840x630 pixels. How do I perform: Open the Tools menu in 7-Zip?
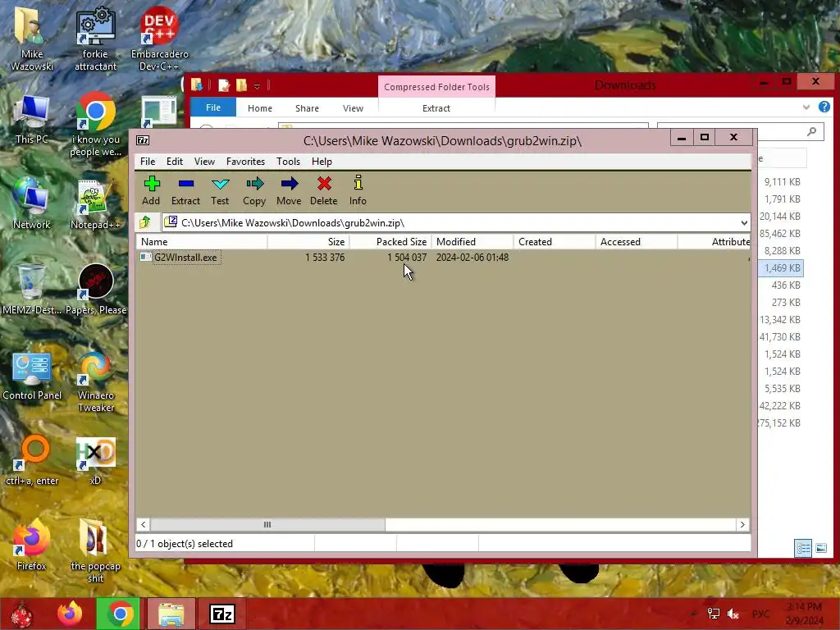pyautogui.click(x=288, y=162)
